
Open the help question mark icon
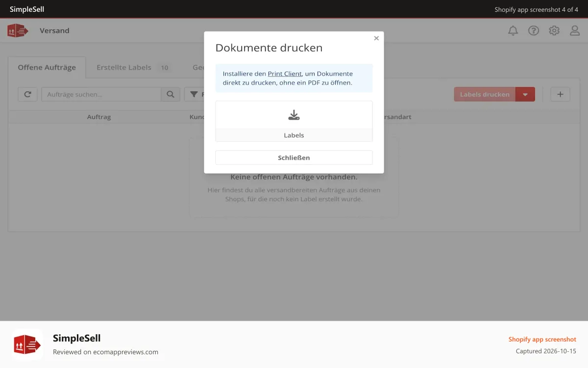tap(534, 30)
